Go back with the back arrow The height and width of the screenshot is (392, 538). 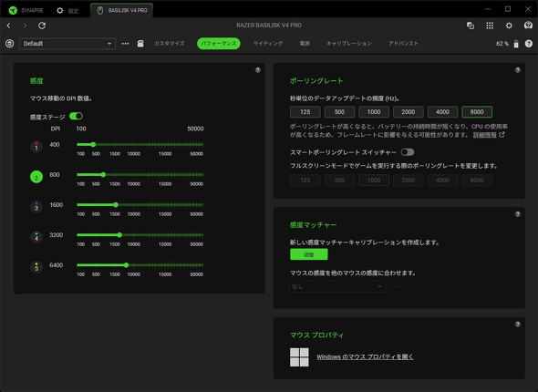(9, 26)
